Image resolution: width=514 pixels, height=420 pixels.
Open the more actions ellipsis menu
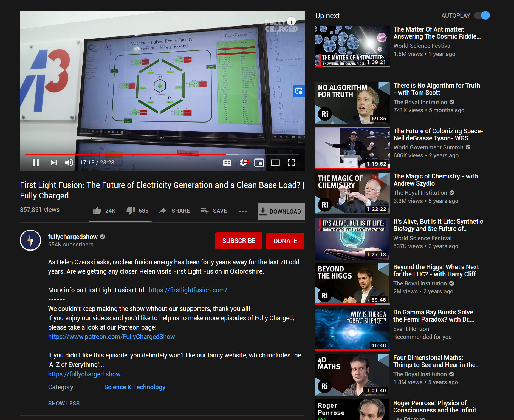(243, 211)
